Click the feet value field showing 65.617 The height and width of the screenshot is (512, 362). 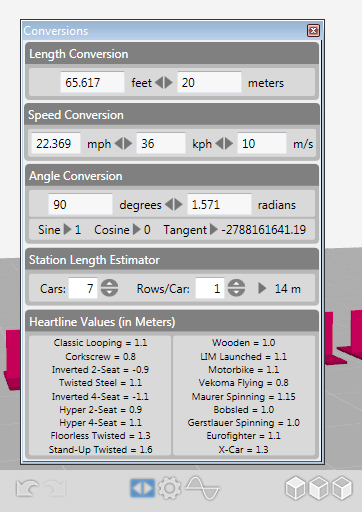click(x=92, y=82)
